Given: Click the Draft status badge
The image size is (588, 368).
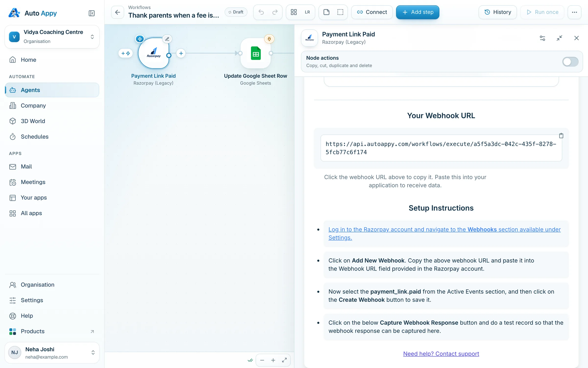Looking at the screenshot, I should (236, 12).
